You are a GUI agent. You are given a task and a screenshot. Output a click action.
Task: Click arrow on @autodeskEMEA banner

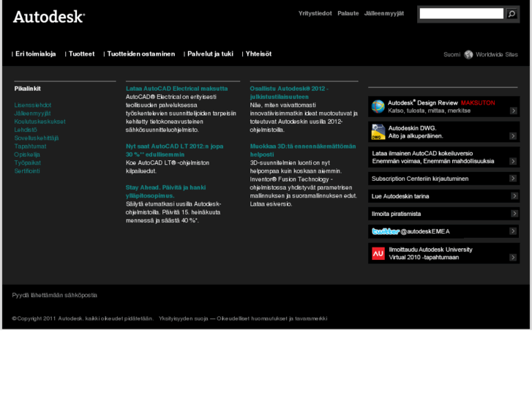pos(513,231)
